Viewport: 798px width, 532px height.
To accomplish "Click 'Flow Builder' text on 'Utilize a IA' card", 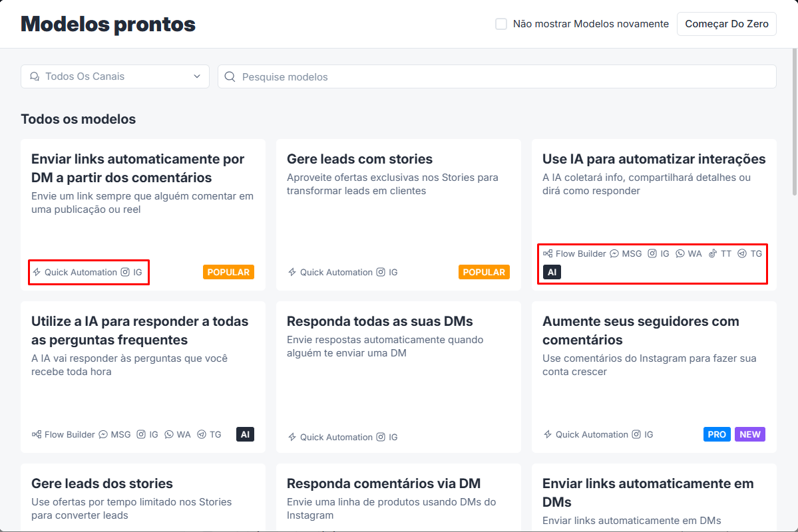I will tap(70, 434).
